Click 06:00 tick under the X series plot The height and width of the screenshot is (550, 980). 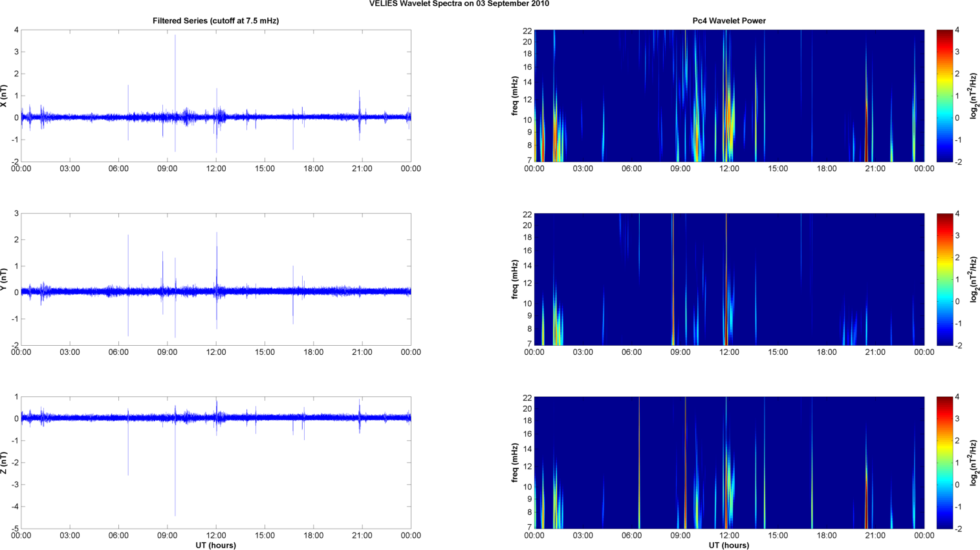[x=118, y=169]
